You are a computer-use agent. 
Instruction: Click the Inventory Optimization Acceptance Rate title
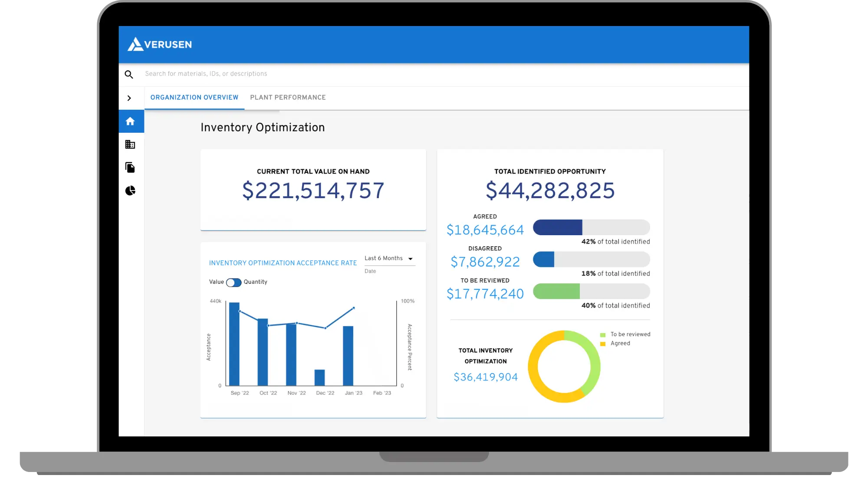tap(283, 263)
